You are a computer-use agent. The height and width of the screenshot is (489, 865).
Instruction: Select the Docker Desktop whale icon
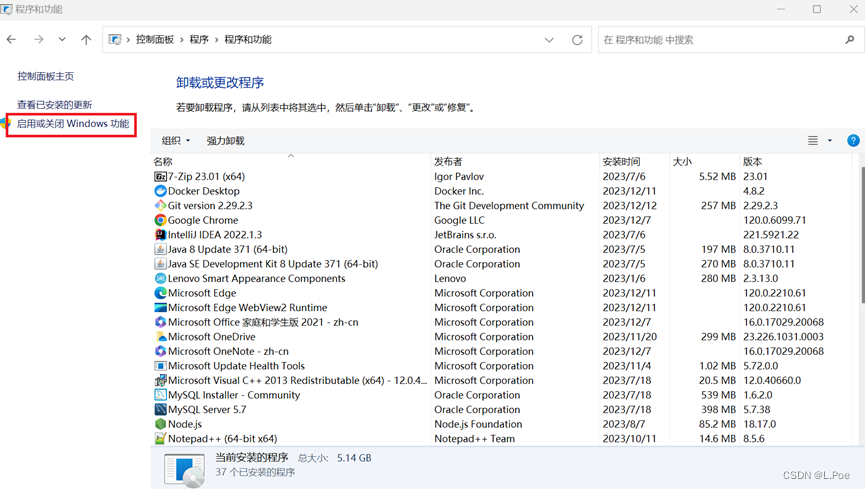[x=160, y=191]
